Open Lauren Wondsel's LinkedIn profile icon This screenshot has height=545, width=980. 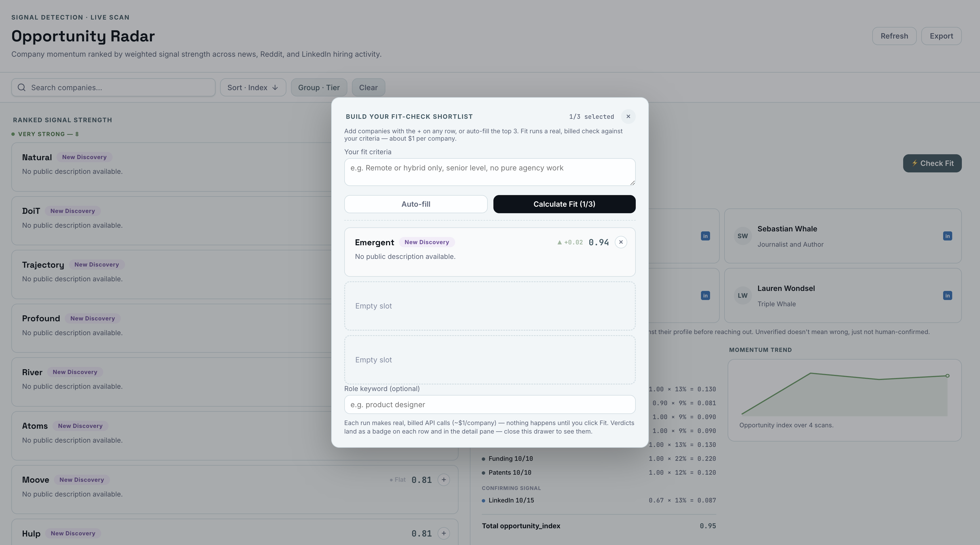click(x=947, y=295)
